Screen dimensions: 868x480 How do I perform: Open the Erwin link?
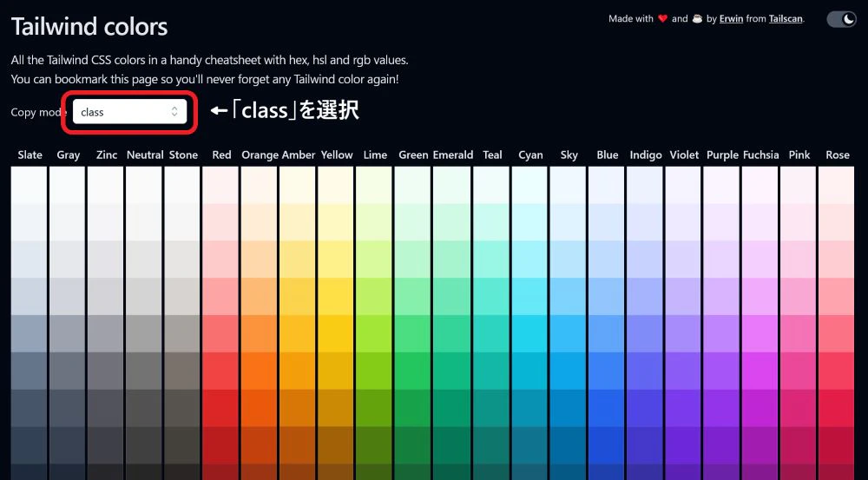coord(731,19)
